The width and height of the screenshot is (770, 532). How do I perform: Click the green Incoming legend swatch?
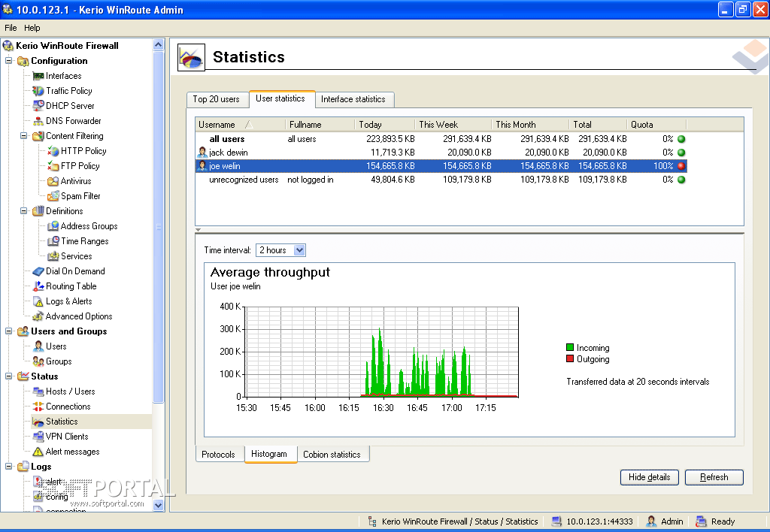pos(570,347)
